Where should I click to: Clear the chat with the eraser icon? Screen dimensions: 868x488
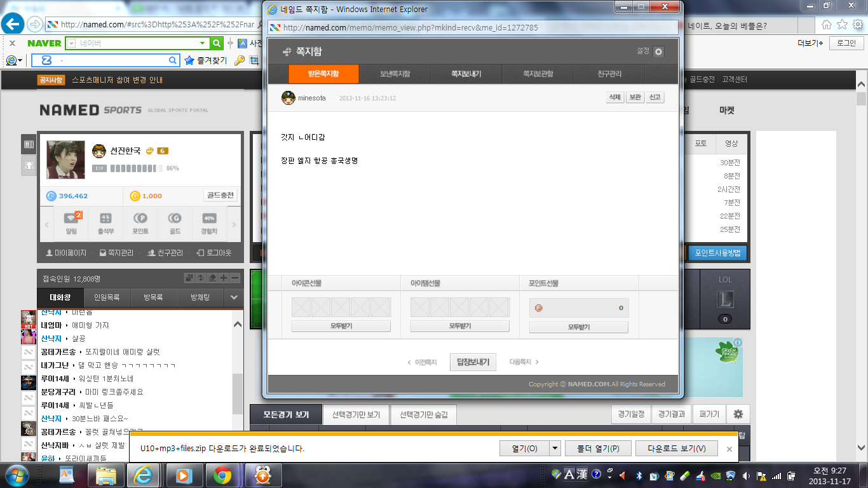[x=211, y=278]
